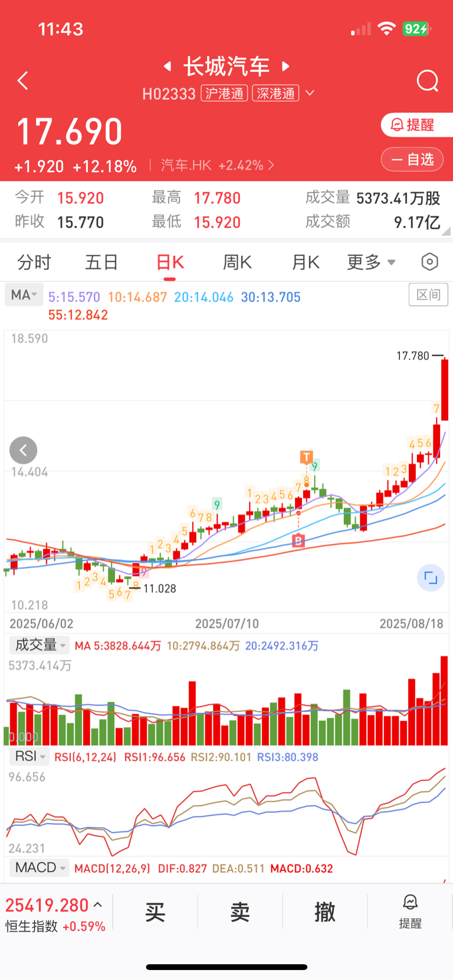The height and width of the screenshot is (980, 453).
Task: Tap the MACD:0.632 reading
Action: [301, 869]
